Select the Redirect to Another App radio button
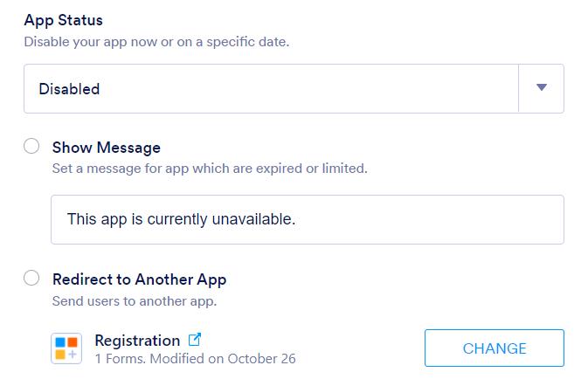This screenshot has height=386, width=588. click(x=31, y=279)
